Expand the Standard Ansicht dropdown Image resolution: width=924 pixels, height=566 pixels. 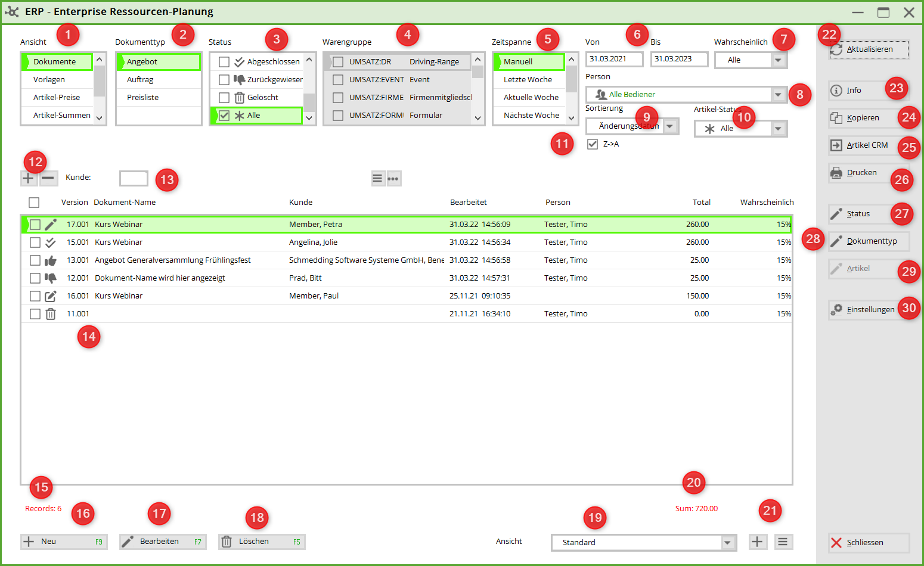pyautogui.click(x=727, y=542)
